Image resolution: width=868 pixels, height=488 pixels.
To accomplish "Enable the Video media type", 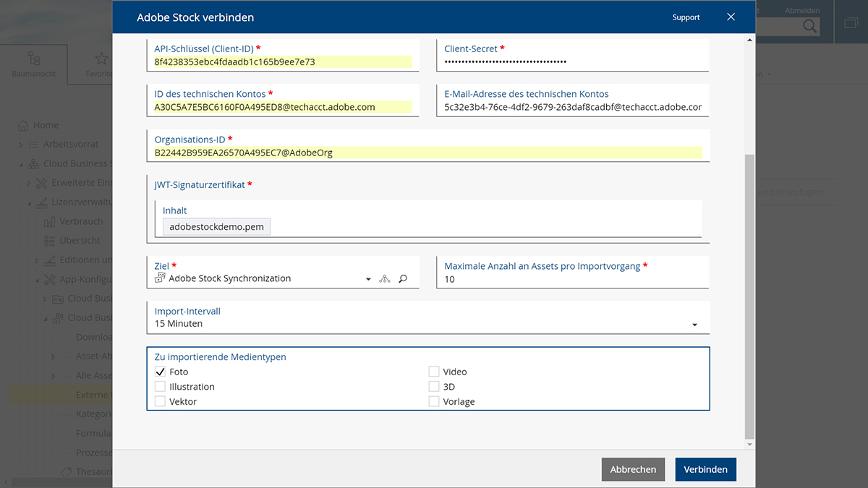I will click(x=434, y=372).
